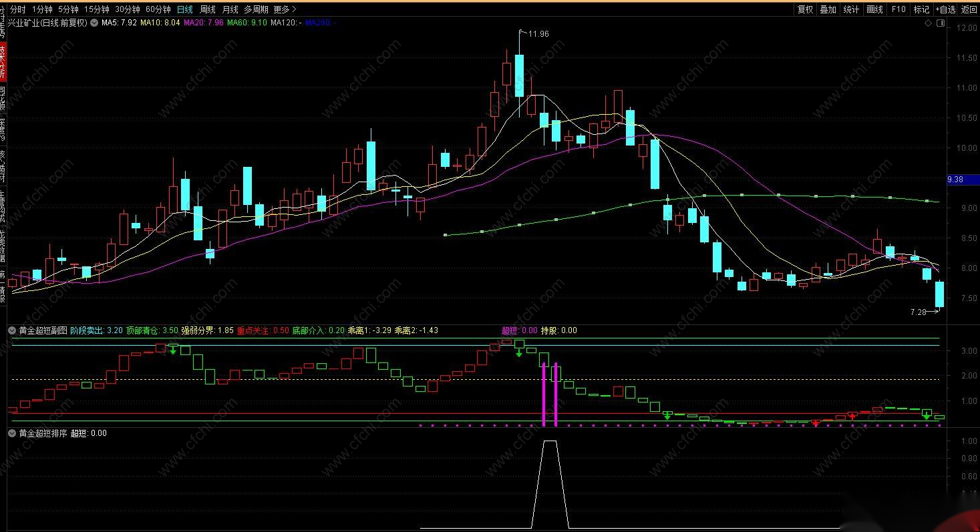This screenshot has width=980, height=532.
Task: Open the dropdown circle beside 兴业矿业(日线.前复权)
Action: point(94,23)
